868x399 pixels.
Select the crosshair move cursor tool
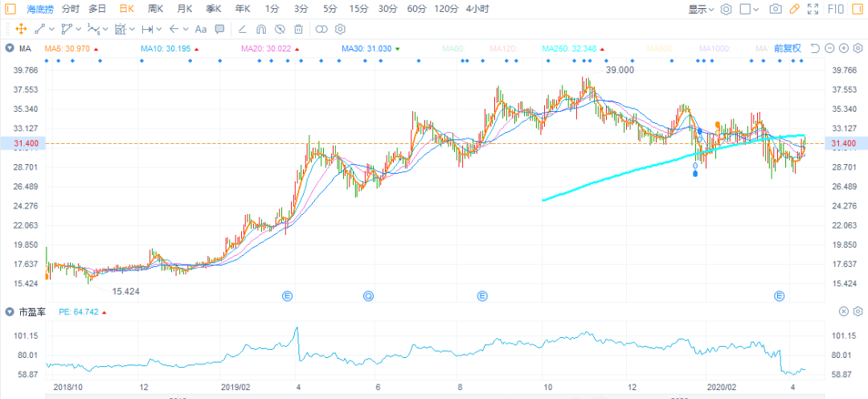click(x=21, y=30)
